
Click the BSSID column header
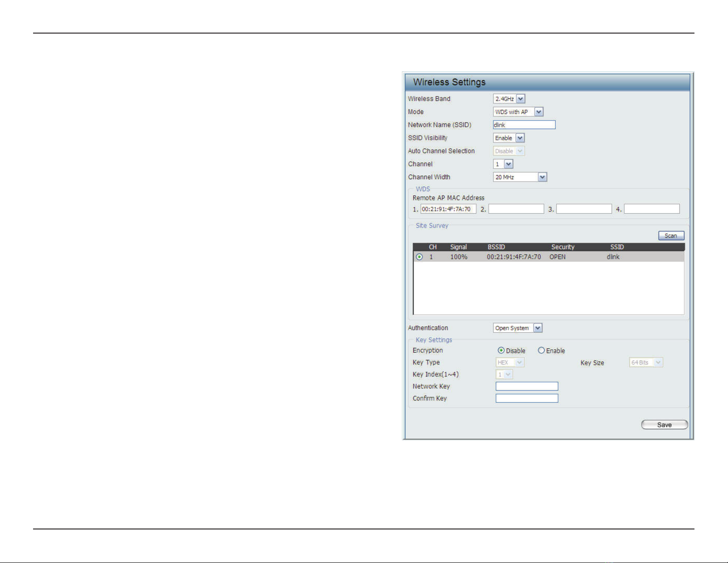tap(496, 247)
